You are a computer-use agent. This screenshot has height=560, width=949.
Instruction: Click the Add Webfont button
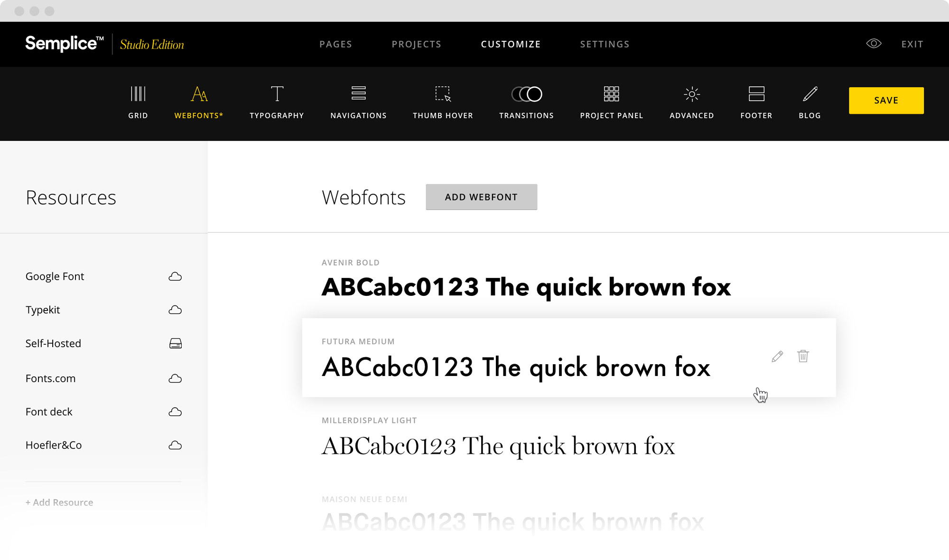[482, 197]
